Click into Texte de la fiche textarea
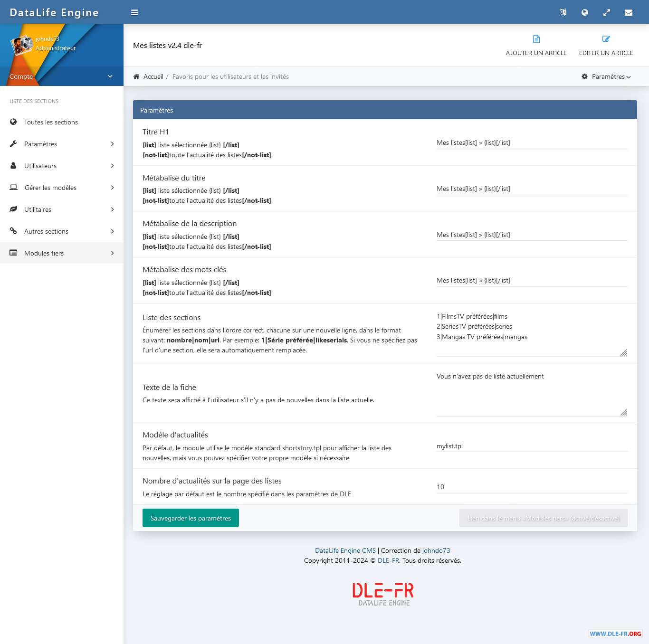 tap(532, 393)
